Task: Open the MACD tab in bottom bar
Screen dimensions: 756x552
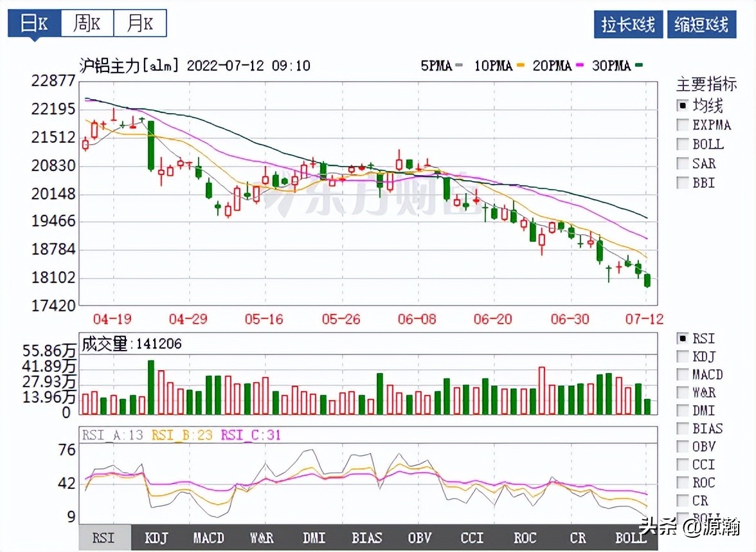Action: pos(209,538)
